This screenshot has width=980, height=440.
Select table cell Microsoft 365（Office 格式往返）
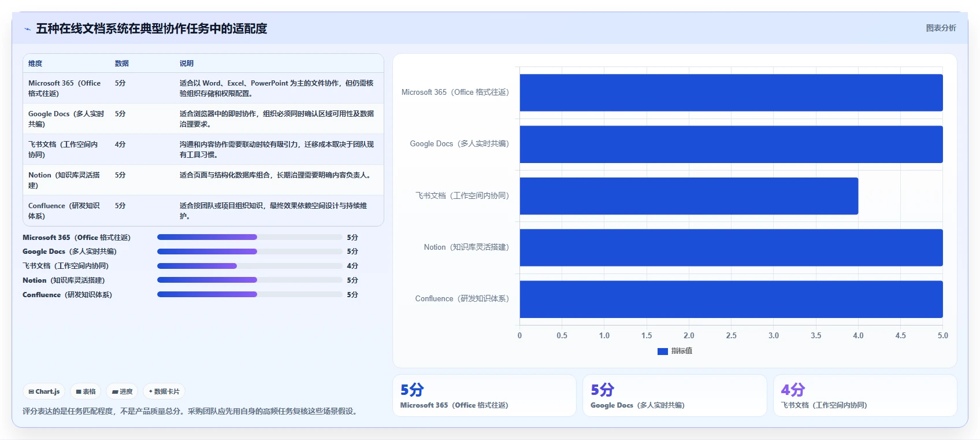tap(66, 88)
